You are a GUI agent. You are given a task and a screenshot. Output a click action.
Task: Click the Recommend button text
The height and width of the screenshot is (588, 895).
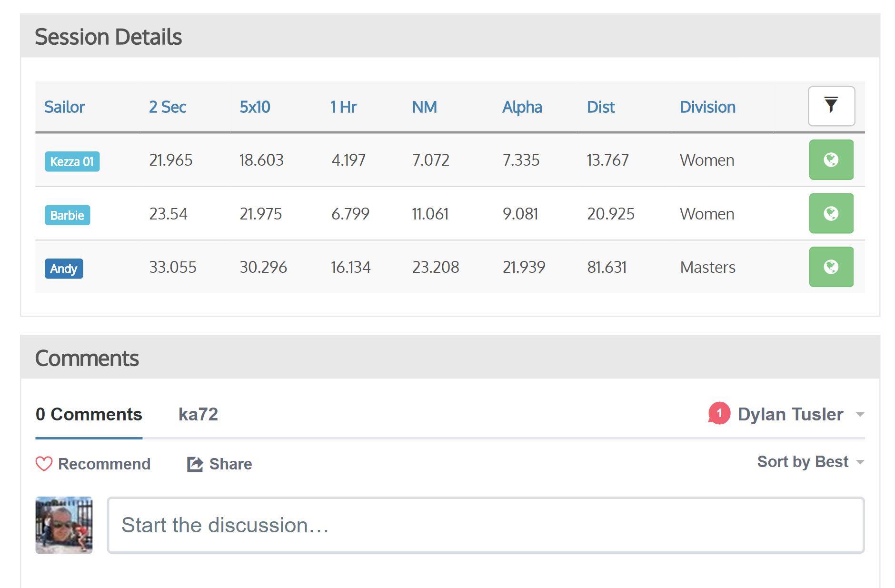[x=104, y=464]
